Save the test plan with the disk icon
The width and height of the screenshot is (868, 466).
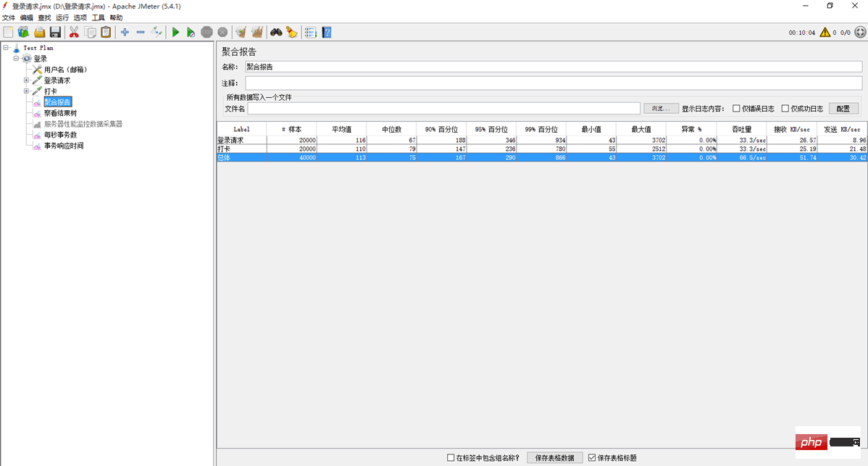[54, 32]
